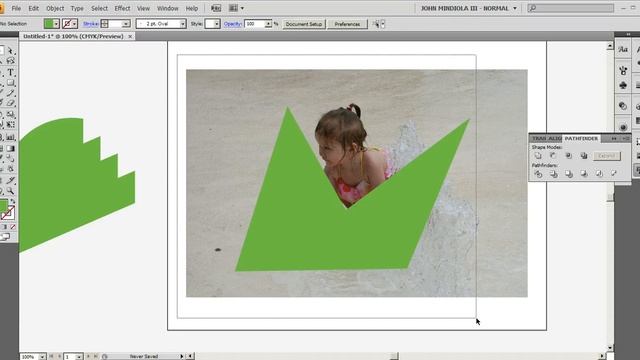The image size is (640, 360).
Task: Open the Effect menu
Action: tap(122, 8)
